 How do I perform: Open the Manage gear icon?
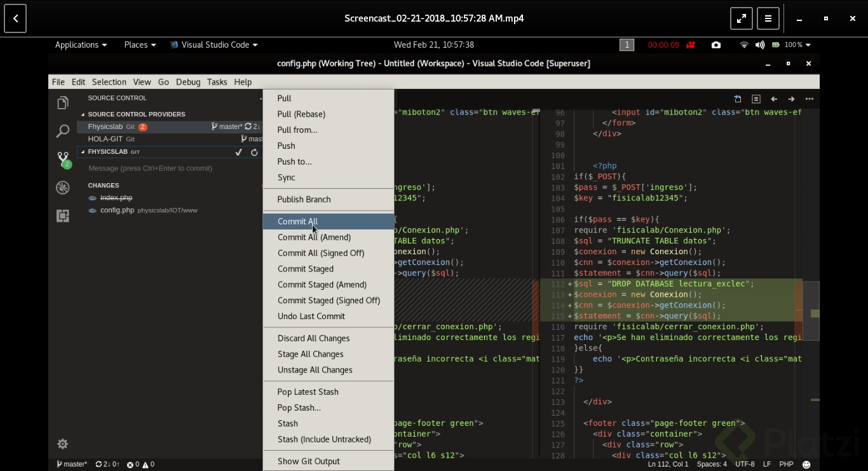[x=63, y=444]
